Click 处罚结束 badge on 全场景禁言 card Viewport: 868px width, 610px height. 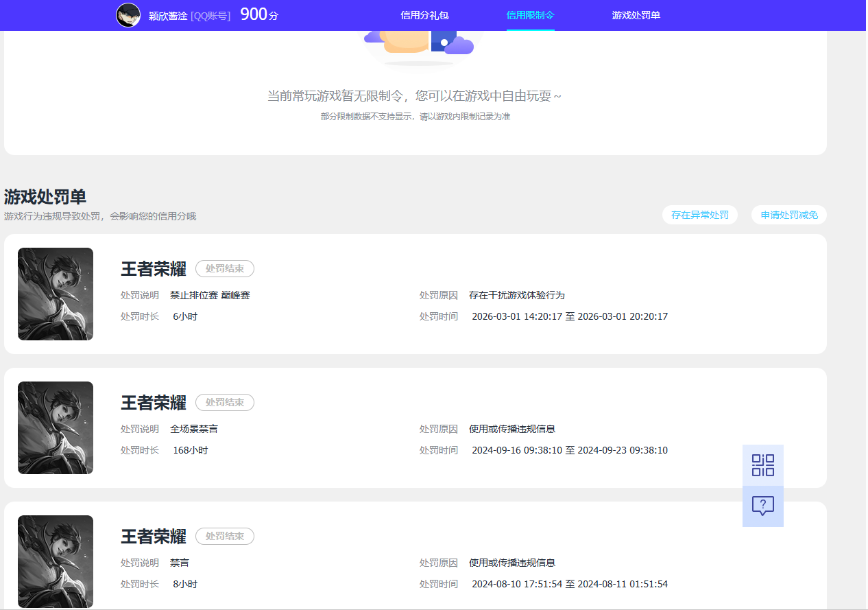coord(225,402)
